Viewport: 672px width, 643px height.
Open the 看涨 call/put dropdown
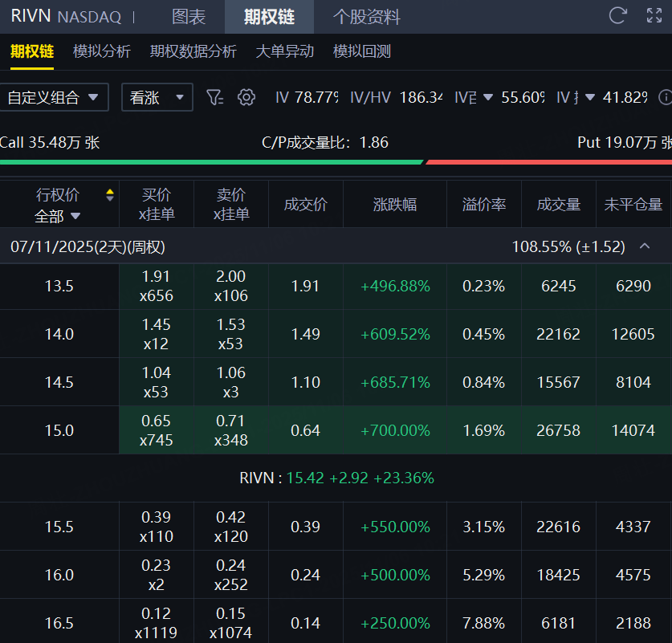point(157,98)
